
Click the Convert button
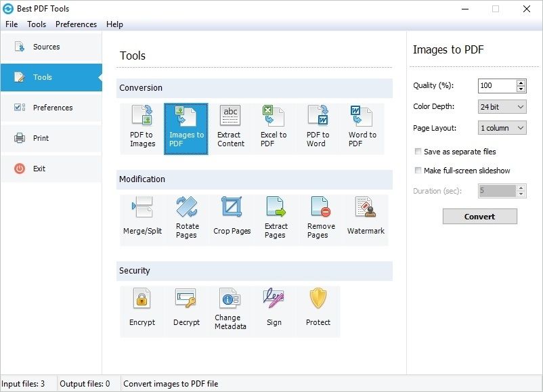(x=479, y=217)
